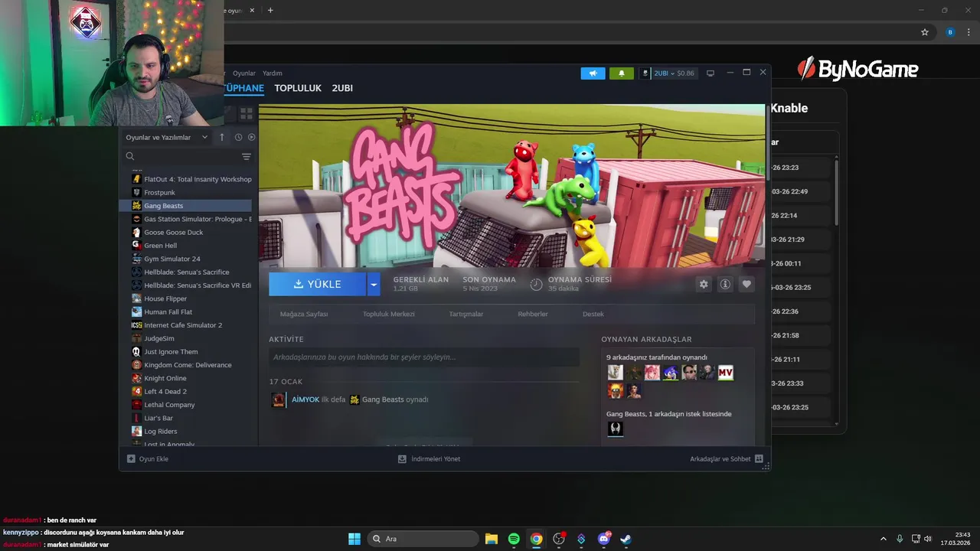
Task: Open Discord from the taskbar
Action: 604,539
